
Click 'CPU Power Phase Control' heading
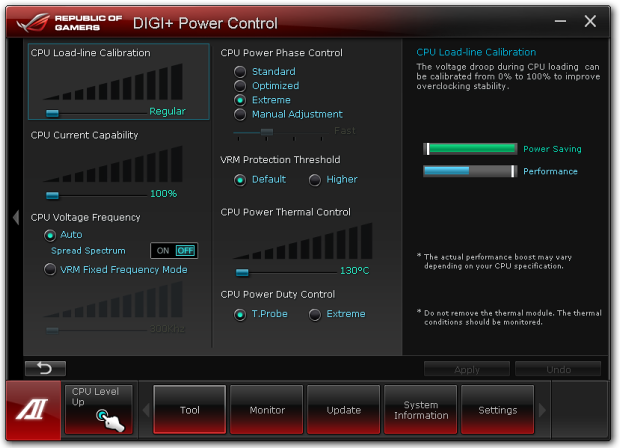point(282,53)
